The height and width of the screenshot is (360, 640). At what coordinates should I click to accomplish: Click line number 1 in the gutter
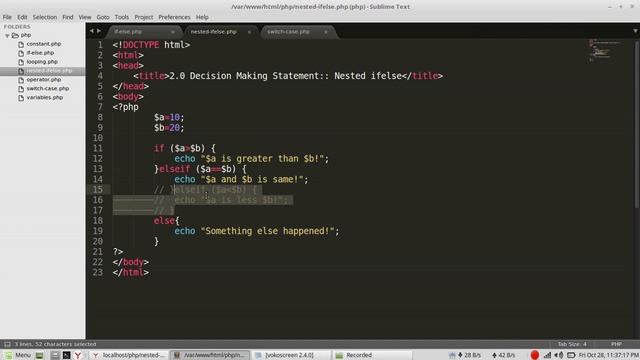(x=100, y=45)
